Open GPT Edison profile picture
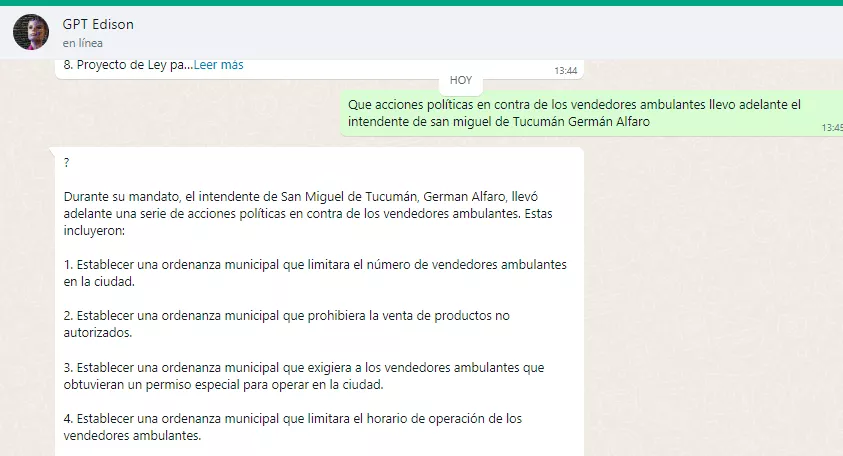Image resolution: width=843 pixels, height=456 pixels. coord(30,32)
